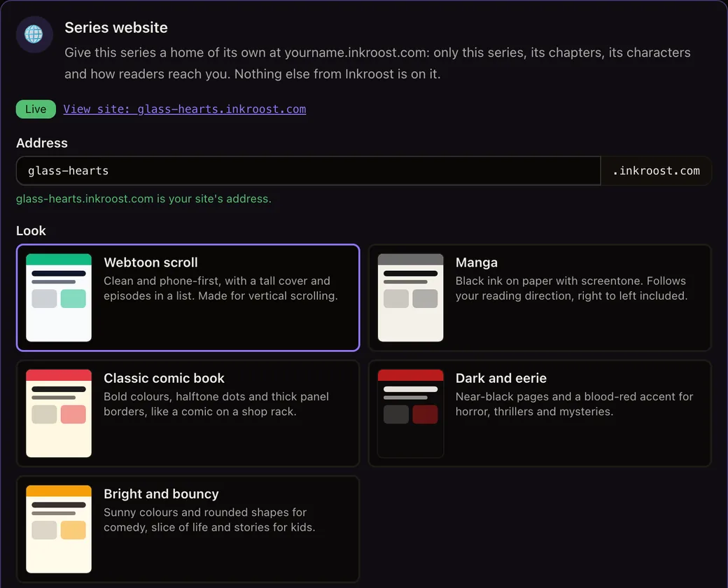Click the 'Sunny colours and rounded shapes' description
The height and width of the screenshot is (588, 728).
click(209, 519)
